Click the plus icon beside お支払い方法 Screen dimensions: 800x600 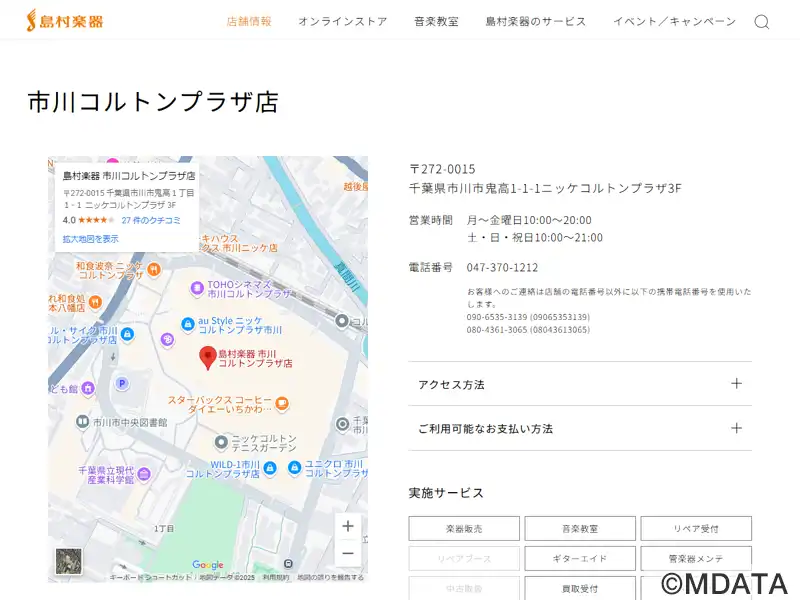tap(736, 428)
